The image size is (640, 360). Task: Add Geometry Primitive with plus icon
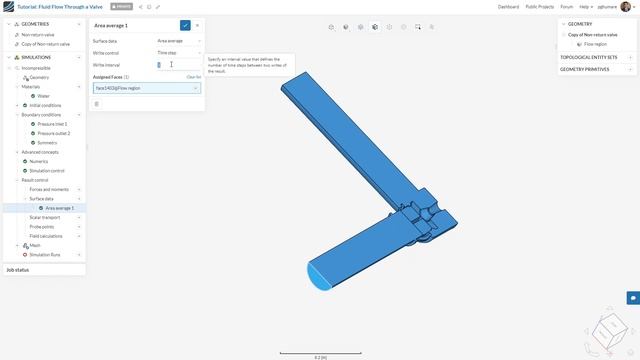point(631,70)
